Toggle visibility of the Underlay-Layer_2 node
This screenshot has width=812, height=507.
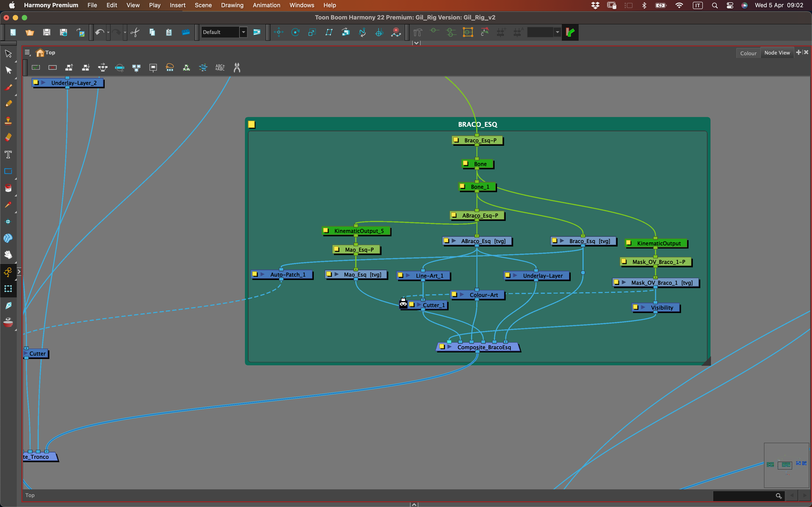click(x=36, y=82)
